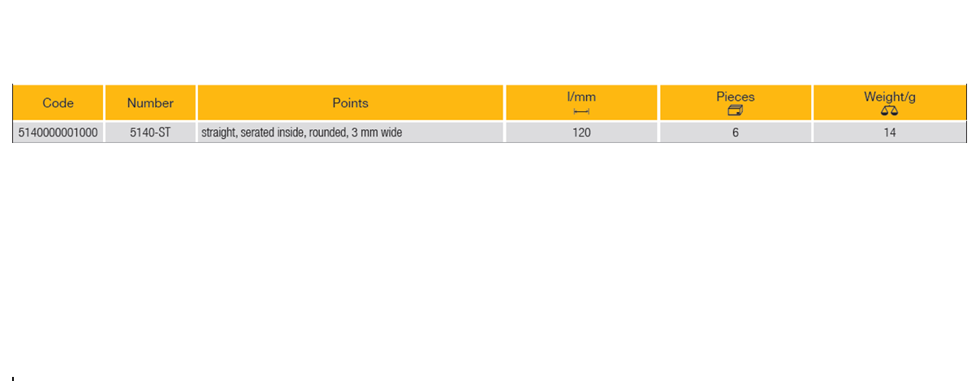
Task: Click the Pieces header label text
Action: point(736,97)
